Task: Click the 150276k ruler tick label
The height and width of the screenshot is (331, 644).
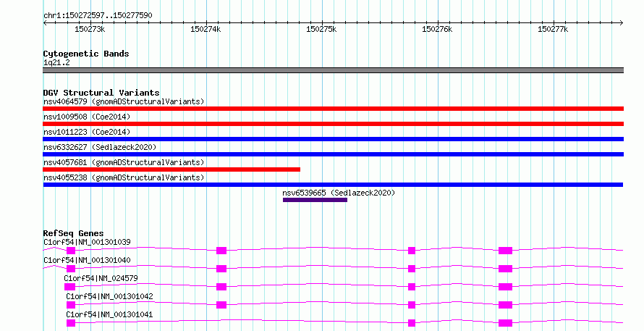Action: tap(437, 29)
